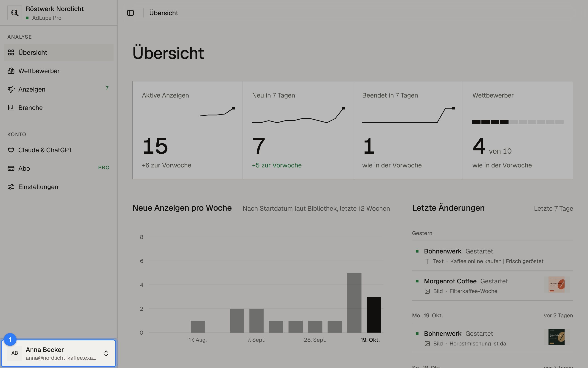Go to the Branche page
Screen dimensions: 588x368
coord(59,108)
